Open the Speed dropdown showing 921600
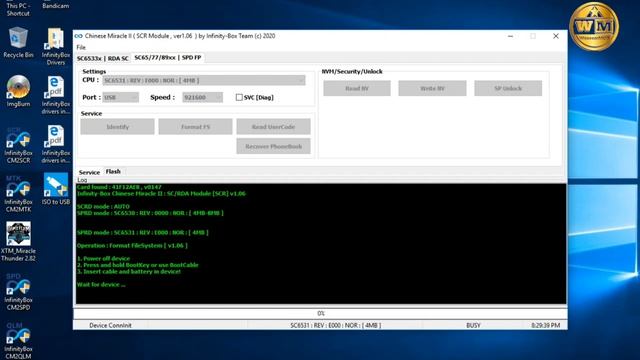Image resolution: width=640 pixels, height=360 pixels. click(x=202, y=97)
